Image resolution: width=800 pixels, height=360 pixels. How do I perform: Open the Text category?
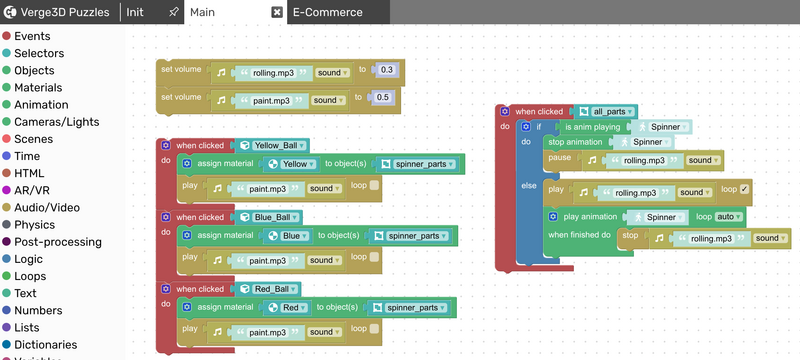25,293
